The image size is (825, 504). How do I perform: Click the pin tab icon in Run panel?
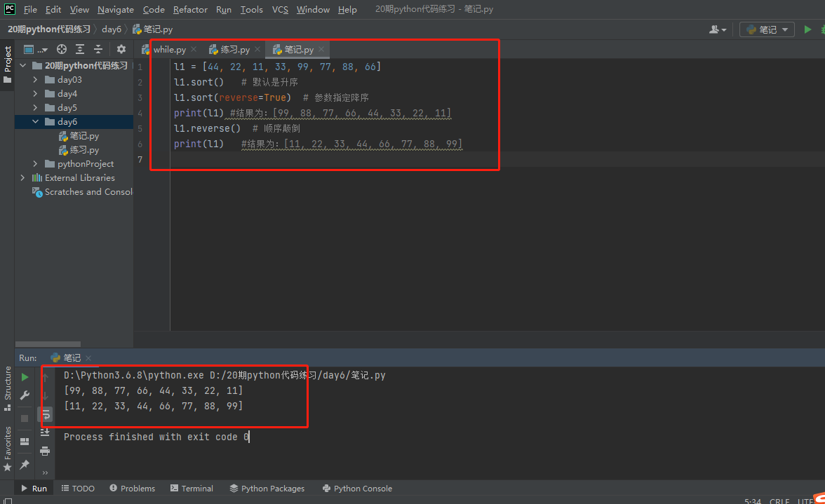pyautogui.click(x=25, y=465)
